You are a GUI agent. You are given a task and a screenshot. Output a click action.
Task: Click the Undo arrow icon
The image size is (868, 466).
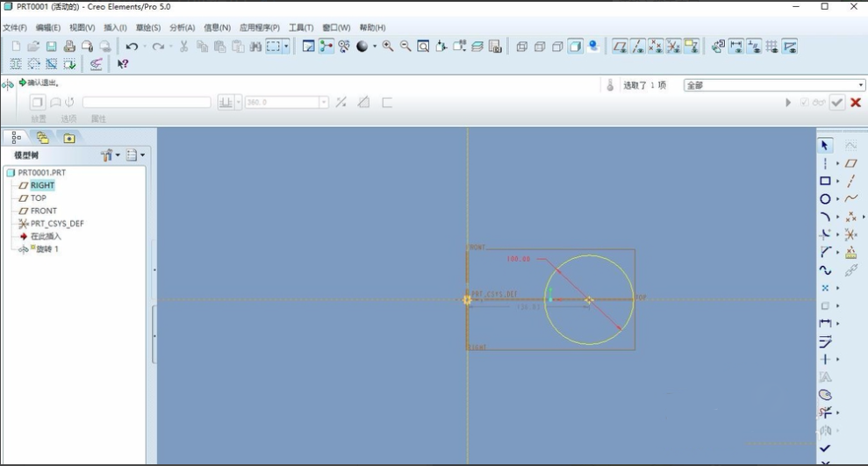[132, 47]
